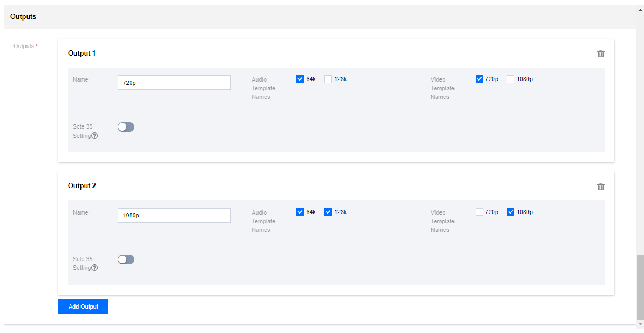Uncheck 1080p video template in Output 2
Viewport: 644px width, 333px height.
coord(511,212)
